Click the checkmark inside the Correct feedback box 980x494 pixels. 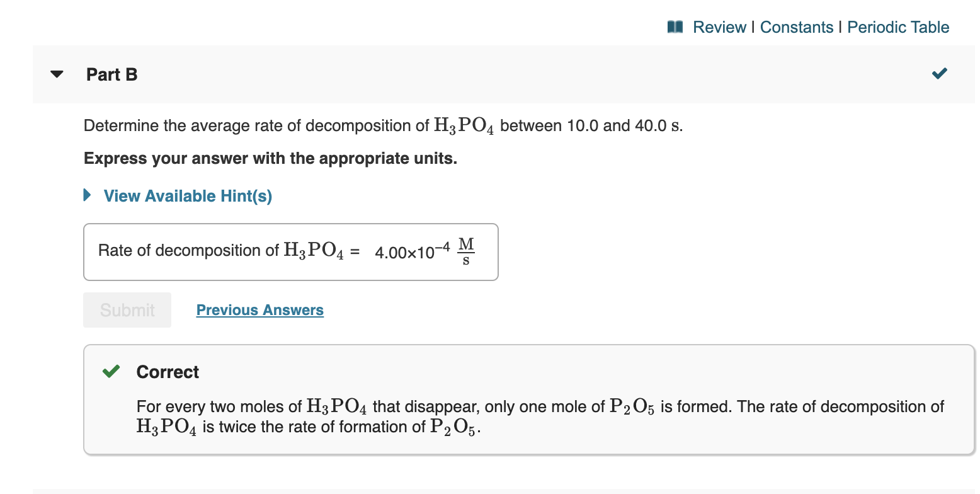coord(111,371)
